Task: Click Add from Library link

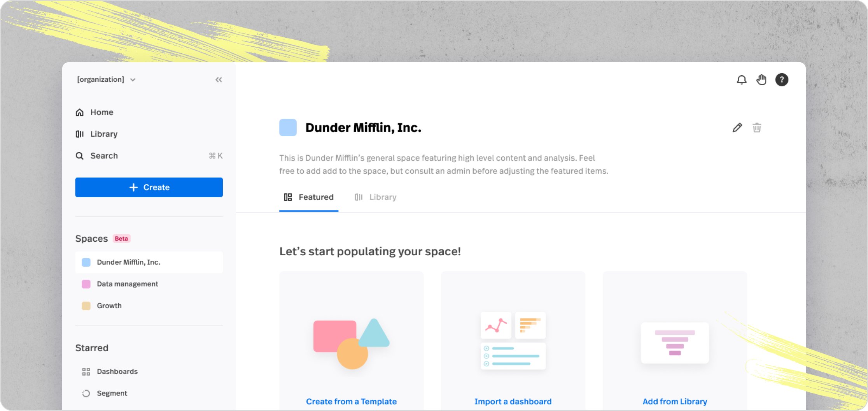Action: [675, 402]
